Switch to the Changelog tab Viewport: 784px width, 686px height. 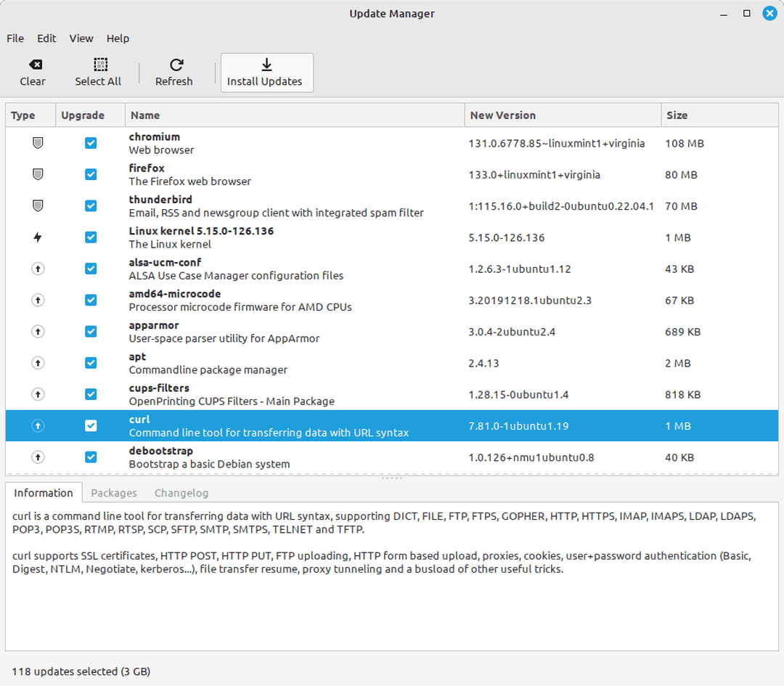pyautogui.click(x=181, y=493)
